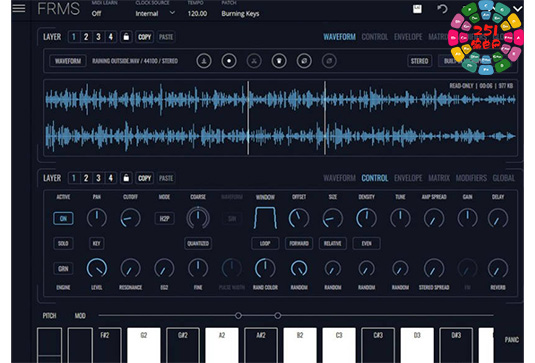The image size is (535, 363).
Task: Open the dimmed SIN waveform selector
Action: pyautogui.click(x=232, y=218)
